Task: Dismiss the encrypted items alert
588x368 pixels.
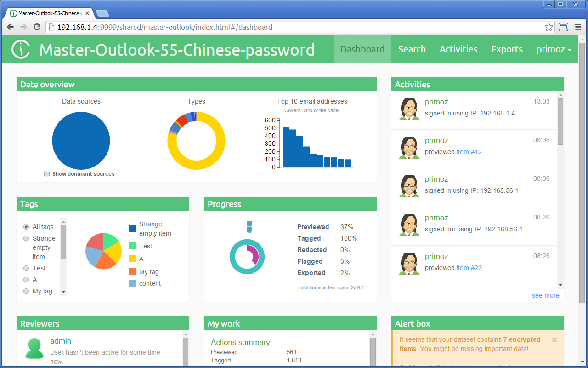Action: 554,340
